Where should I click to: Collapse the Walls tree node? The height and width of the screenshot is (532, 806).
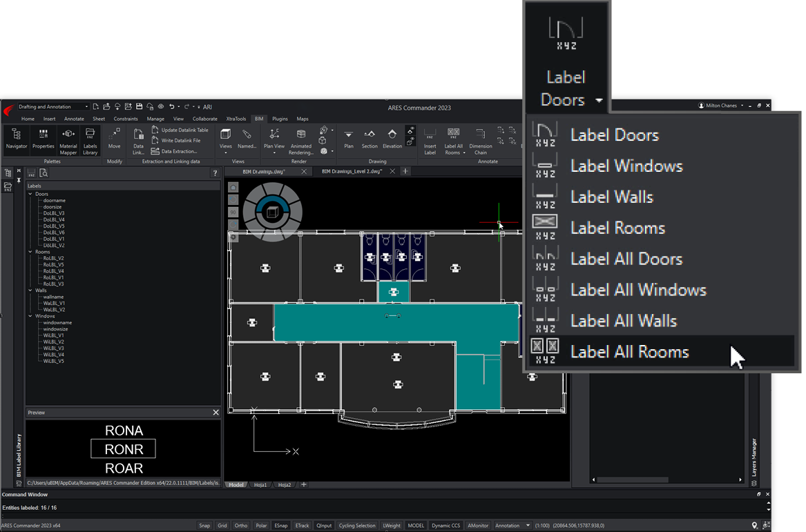click(x=30, y=290)
